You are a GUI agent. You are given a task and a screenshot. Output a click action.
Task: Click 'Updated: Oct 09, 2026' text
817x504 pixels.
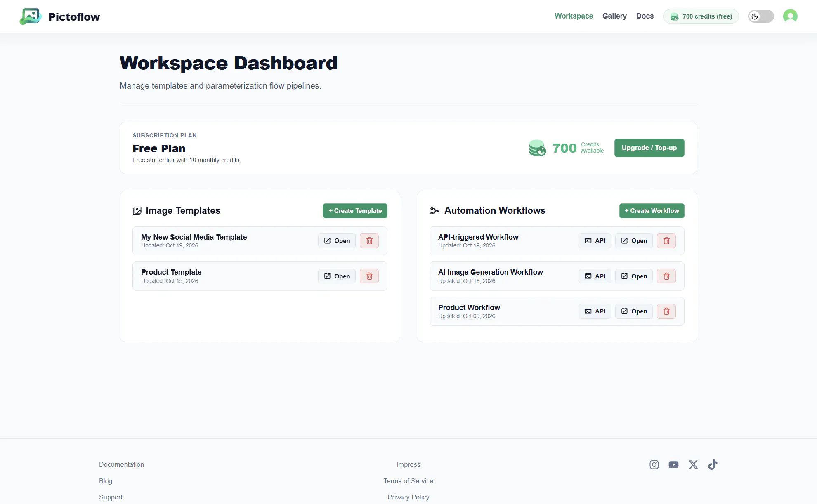(467, 316)
